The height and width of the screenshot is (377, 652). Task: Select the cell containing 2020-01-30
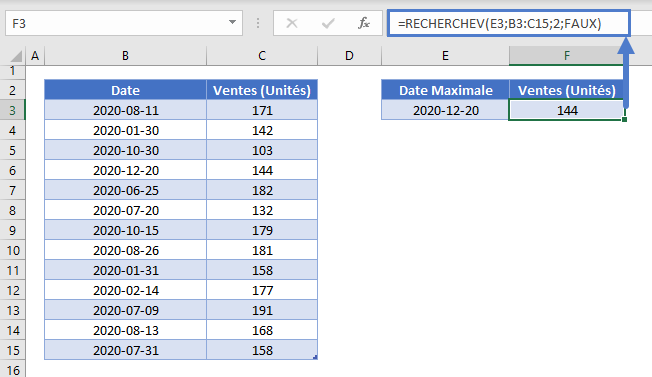125,130
